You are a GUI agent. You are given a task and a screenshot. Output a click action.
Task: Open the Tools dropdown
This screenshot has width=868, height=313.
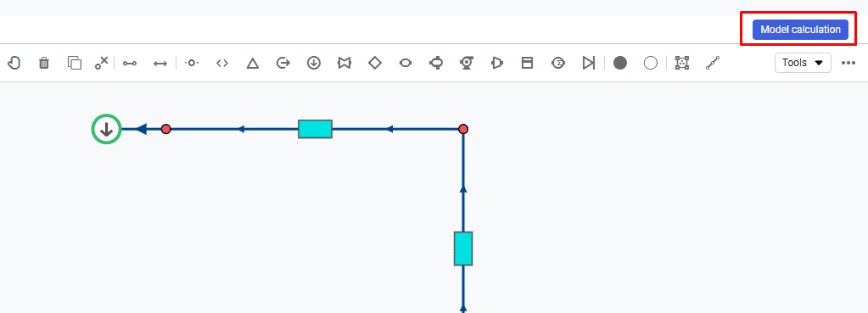(x=803, y=63)
